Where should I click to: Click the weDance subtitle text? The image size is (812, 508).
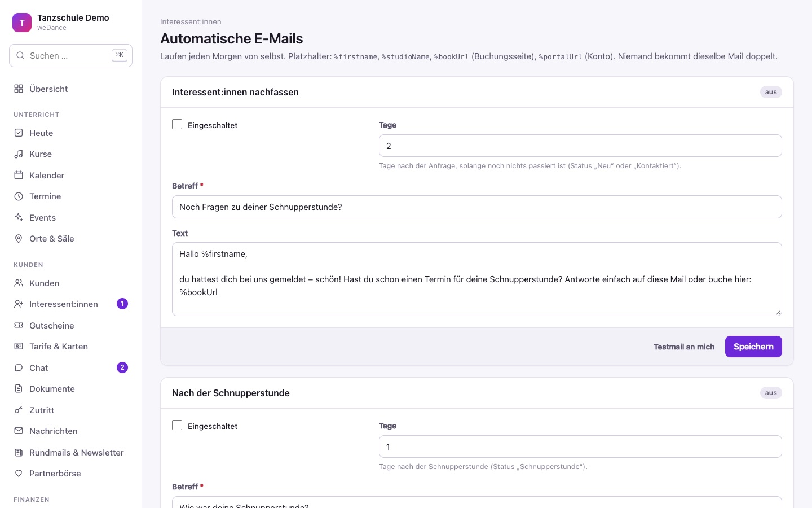pos(52,28)
